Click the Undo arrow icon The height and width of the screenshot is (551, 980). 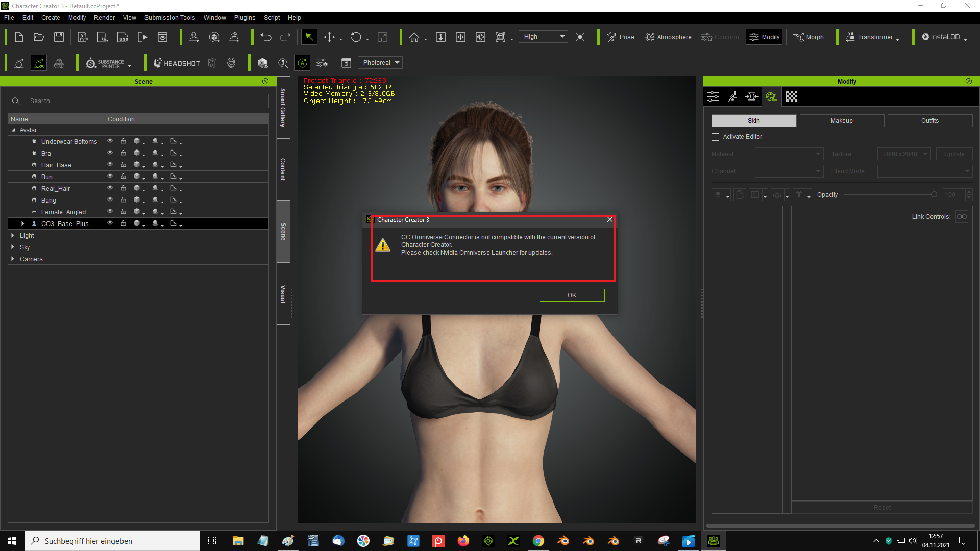(x=265, y=37)
